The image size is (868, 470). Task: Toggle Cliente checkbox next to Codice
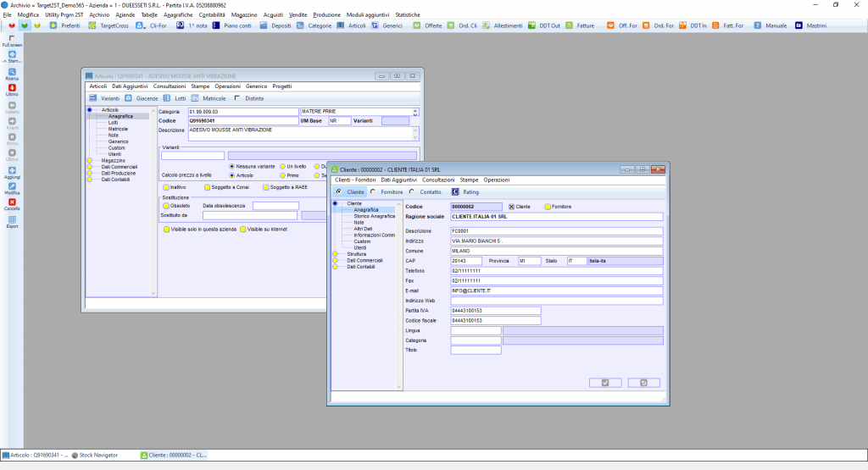pos(511,207)
